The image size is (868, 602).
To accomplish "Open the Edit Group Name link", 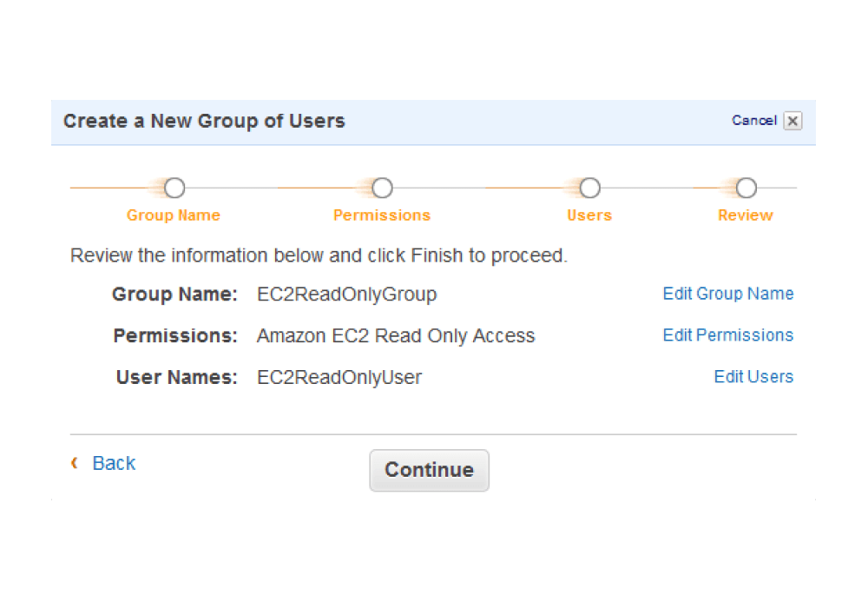I will tap(728, 294).
